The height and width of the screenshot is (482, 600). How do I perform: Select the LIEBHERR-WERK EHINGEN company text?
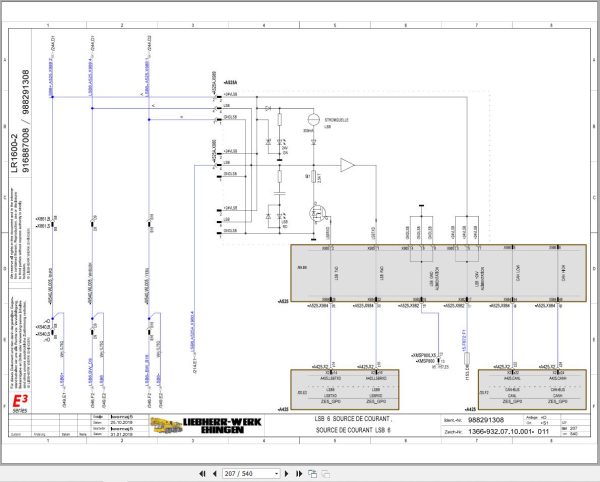[x=222, y=425]
